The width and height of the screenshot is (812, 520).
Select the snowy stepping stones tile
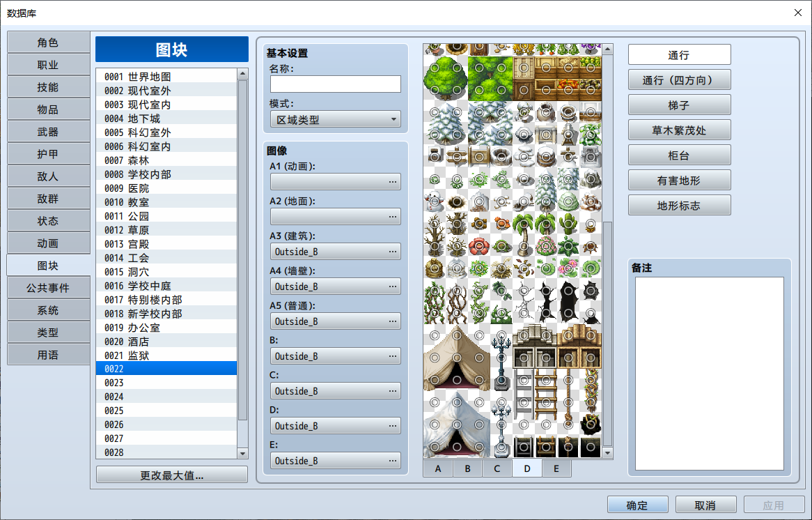[524, 157]
